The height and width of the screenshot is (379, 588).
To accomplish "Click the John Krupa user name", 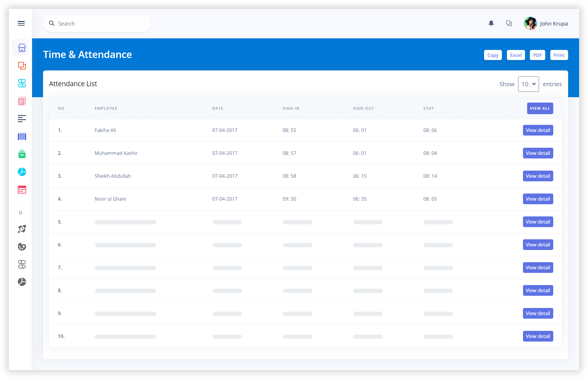I will tap(554, 23).
